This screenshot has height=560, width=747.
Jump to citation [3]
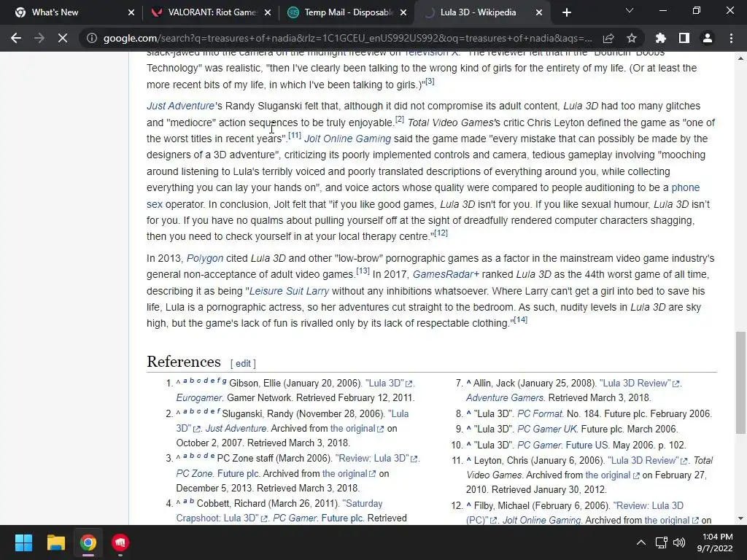430,82
